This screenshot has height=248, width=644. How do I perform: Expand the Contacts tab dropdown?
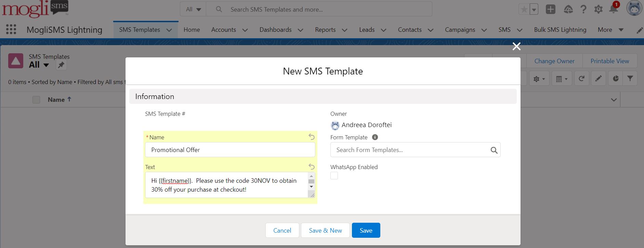pyautogui.click(x=431, y=30)
